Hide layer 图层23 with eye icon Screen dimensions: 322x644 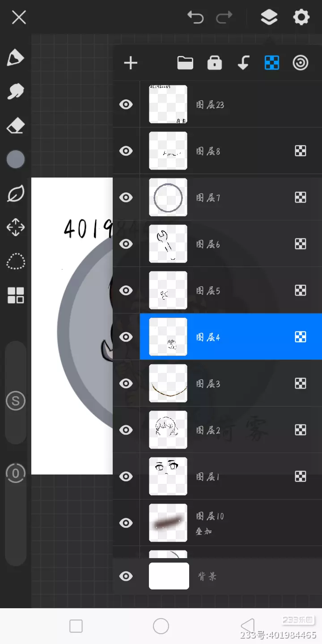click(x=126, y=105)
